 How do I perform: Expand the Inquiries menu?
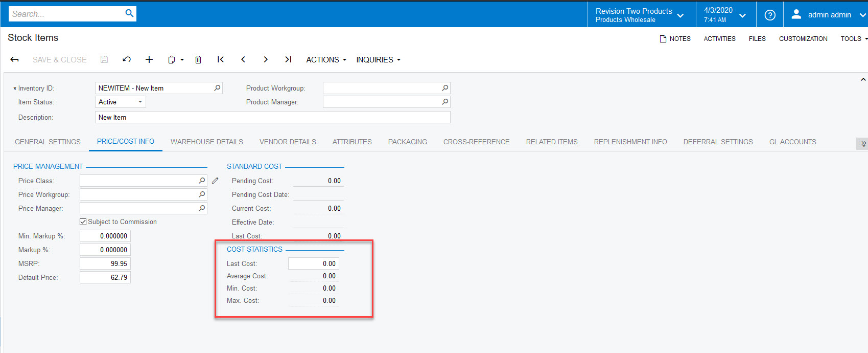coord(378,59)
